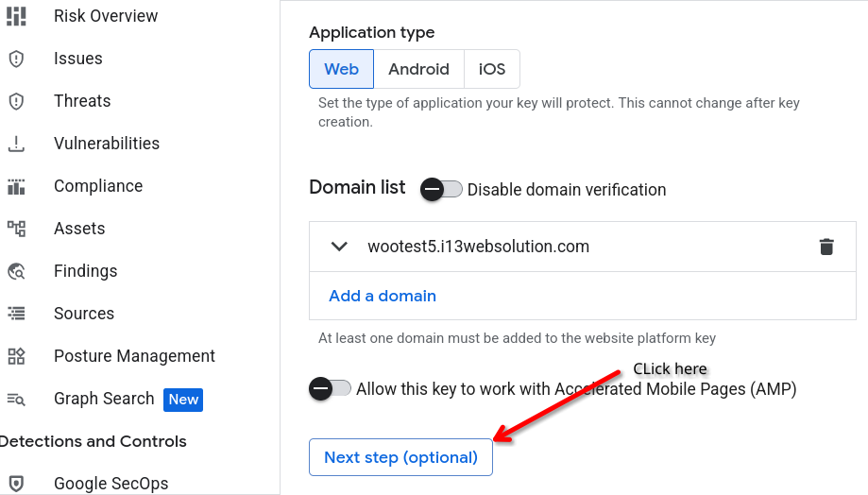Click the Vulnerabilities sidebar icon
The width and height of the screenshot is (868, 495).
click(x=16, y=144)
